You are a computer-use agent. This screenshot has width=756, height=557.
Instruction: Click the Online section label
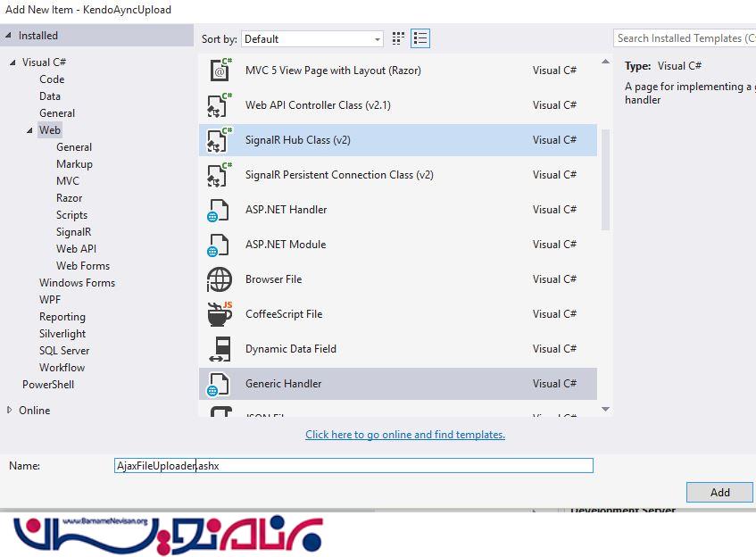click(34, 411)
